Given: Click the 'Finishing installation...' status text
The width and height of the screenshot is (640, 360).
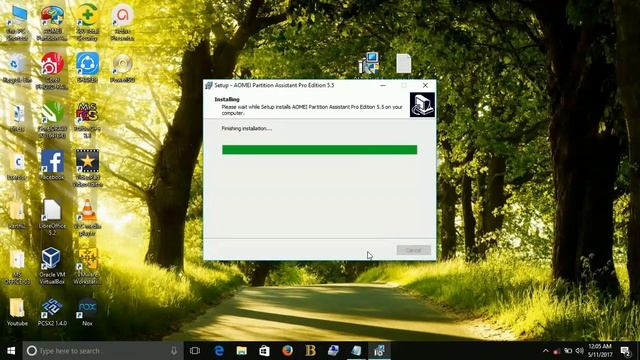Looking at the screenshot, I should coord(247,129).
